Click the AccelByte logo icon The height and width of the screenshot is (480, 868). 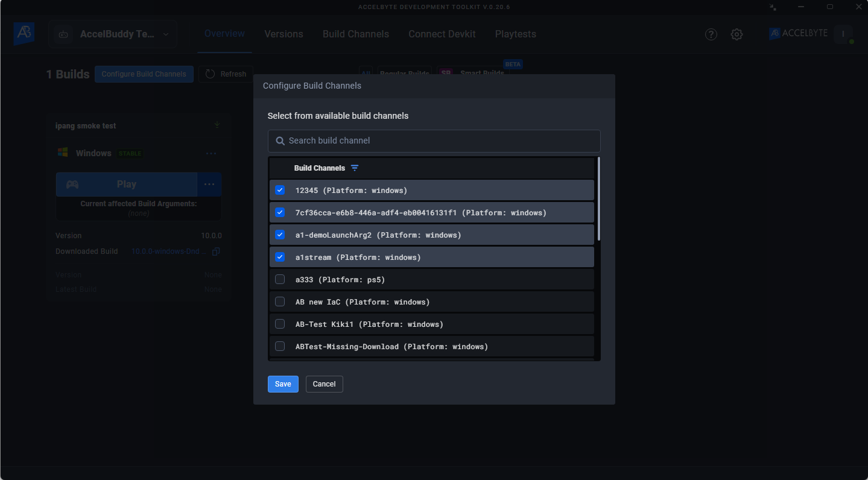(24, 34)
